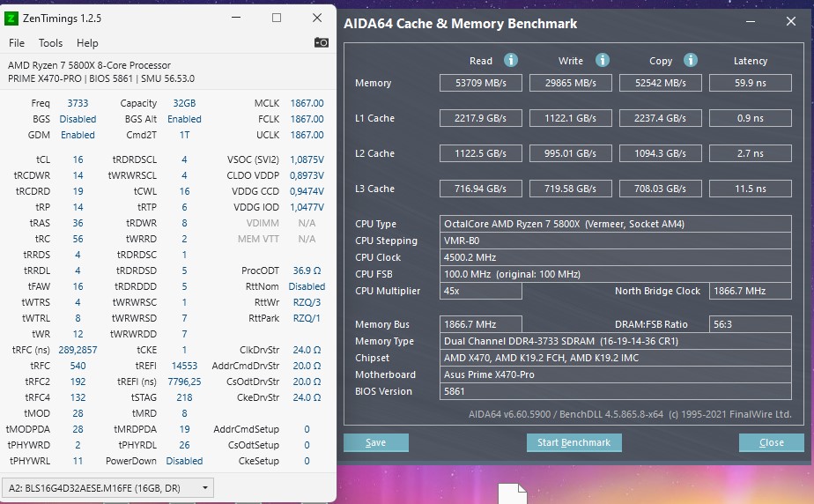Click the FCLK value 1867.00
Viewport: 814px width, 504px height.
pos(307,119)
